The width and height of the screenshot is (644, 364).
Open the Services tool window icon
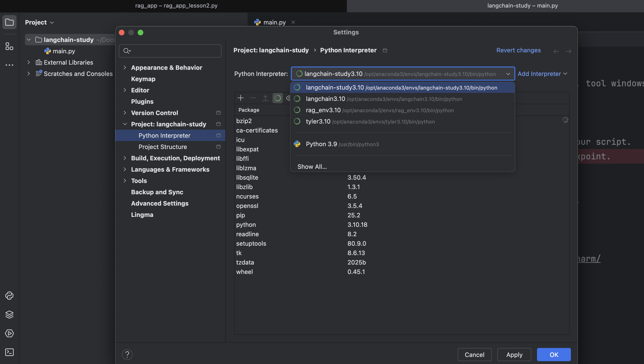coord(9,333)
